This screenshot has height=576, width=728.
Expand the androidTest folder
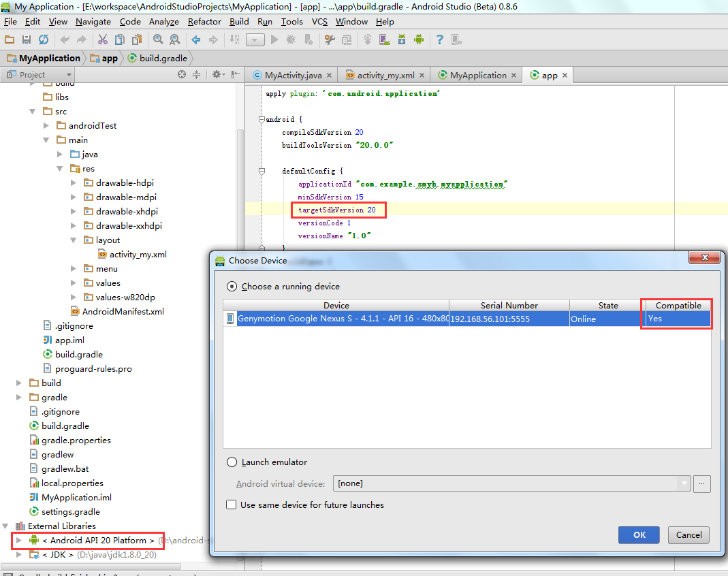(46, 126)
